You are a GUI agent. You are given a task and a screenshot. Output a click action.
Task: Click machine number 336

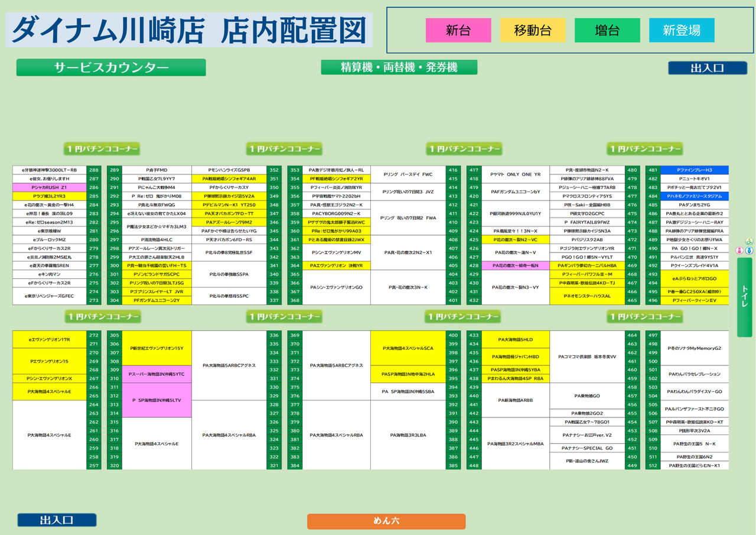273,336
